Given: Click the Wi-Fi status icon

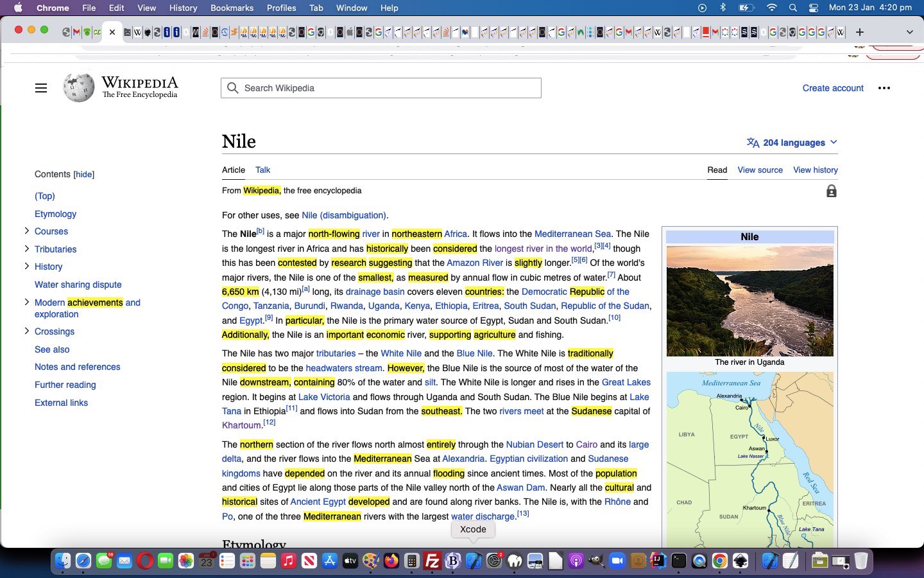Looking at the screenshot, I should (x=772, y=8).
